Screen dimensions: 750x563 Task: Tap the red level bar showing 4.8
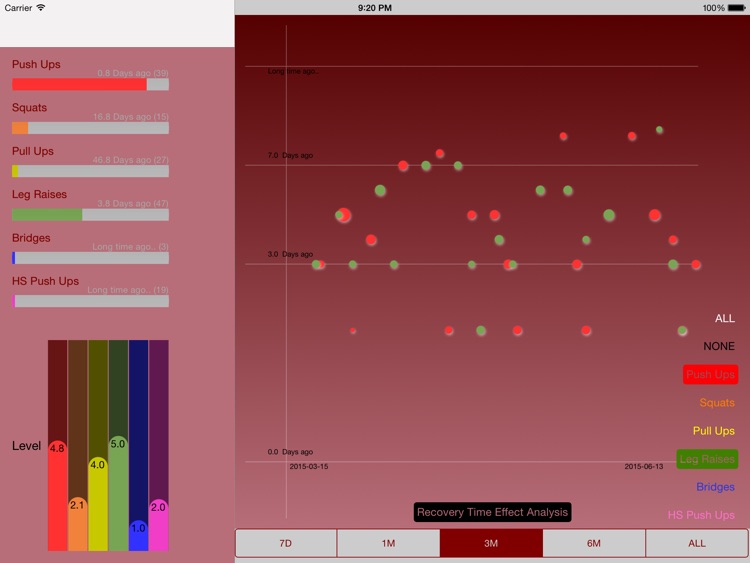pyautogui.click(x=57, y=496)
